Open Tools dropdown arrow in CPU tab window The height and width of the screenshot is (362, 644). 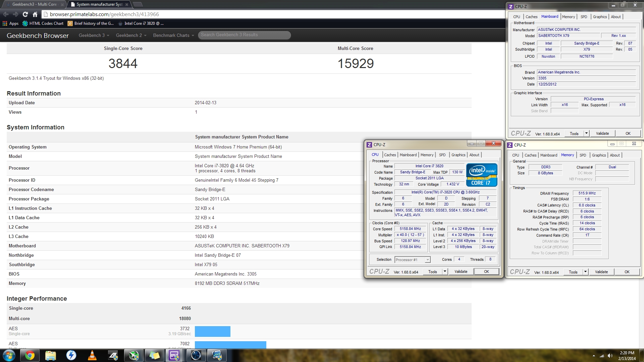(x=445, y=271)
